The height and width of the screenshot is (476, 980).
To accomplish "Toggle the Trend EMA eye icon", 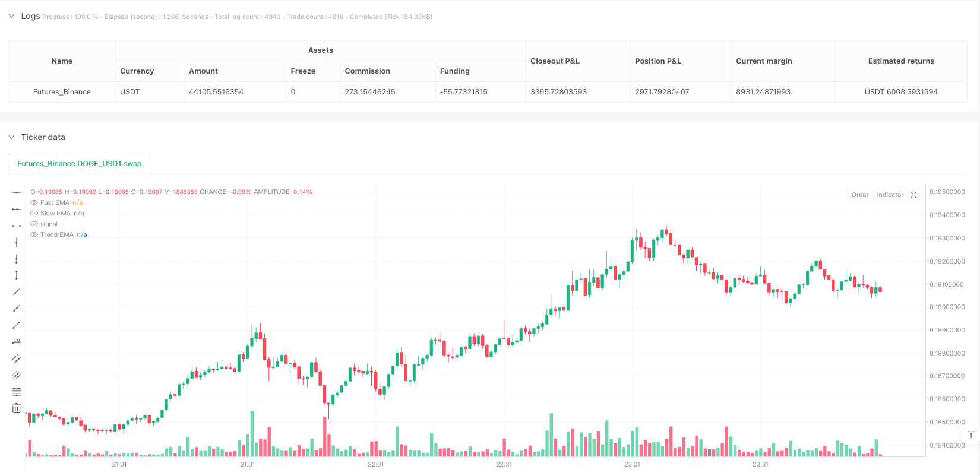I will [x=34, y=234].
